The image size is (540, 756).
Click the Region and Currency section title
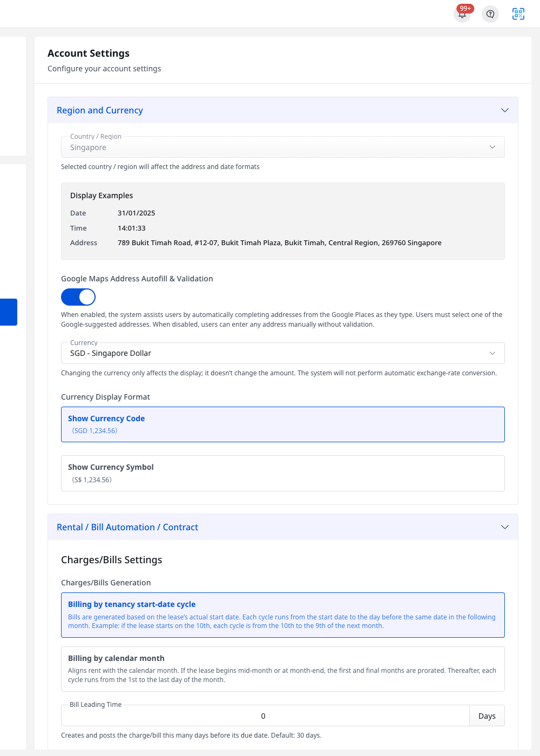[100, 110]
